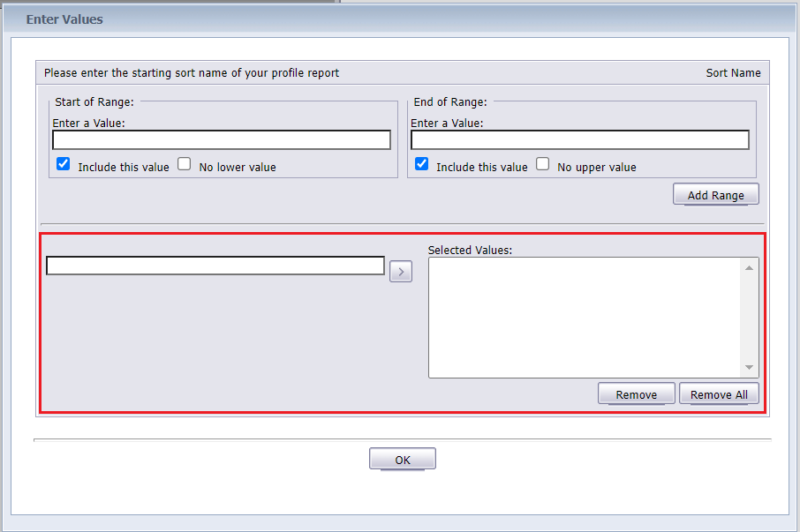Click the Remove button
The image size is (800, 532).
637,393
